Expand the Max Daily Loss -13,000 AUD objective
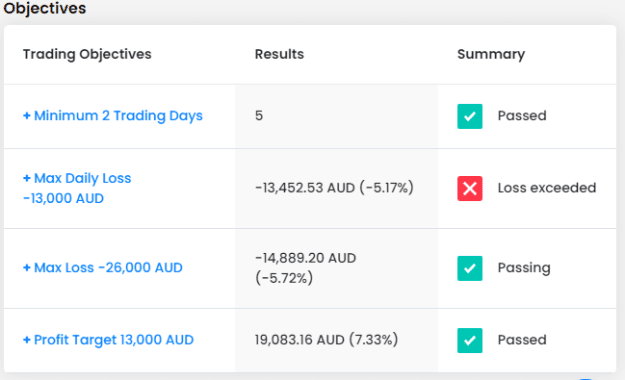 pos(77,188)
